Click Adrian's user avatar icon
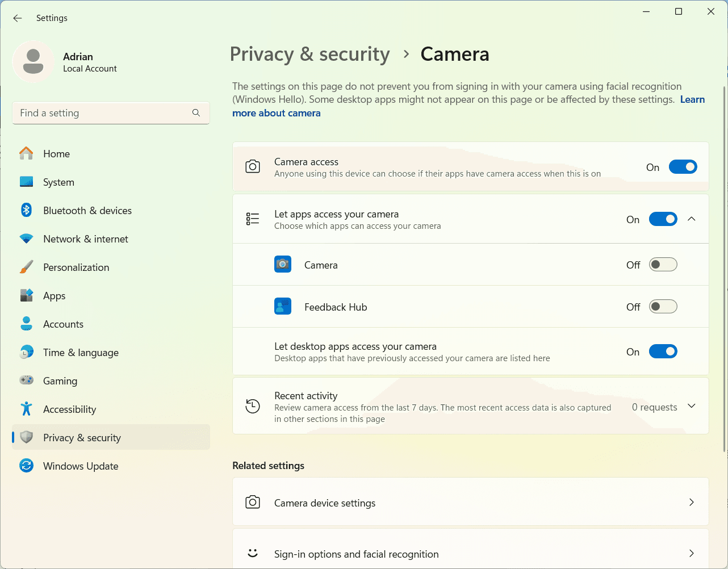Screen dimensions: 728x569 tap(33, 61)
